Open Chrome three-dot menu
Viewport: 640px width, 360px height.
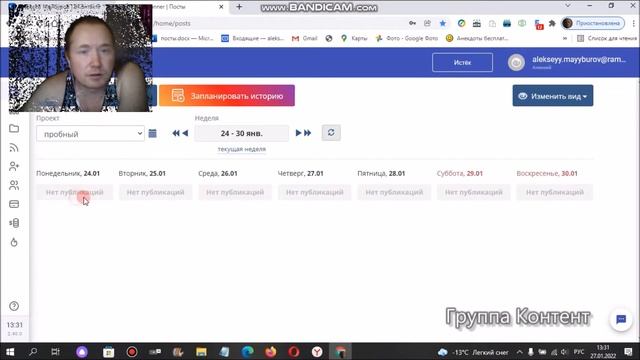tap(633, 23)
